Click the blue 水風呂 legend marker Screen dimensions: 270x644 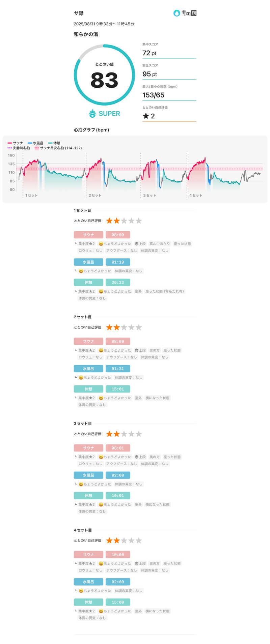(30, 143)
